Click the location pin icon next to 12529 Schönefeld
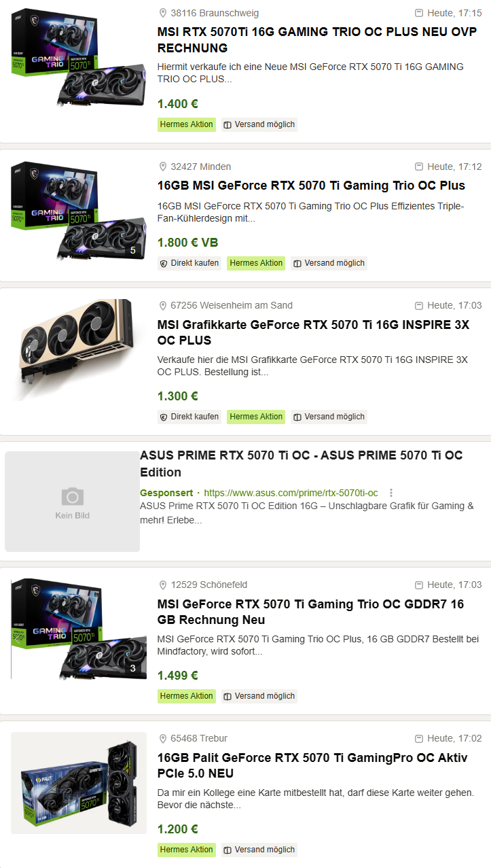 (162, 585)
